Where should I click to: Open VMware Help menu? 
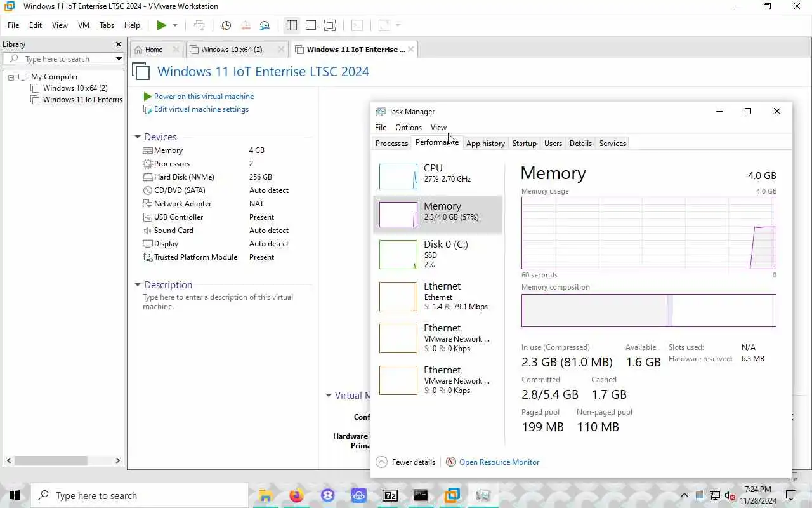click(132, 25)
